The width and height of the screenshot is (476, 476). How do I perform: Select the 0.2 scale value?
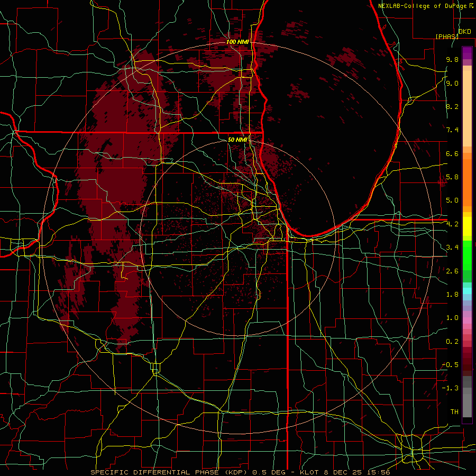click(x=452, y=342)
